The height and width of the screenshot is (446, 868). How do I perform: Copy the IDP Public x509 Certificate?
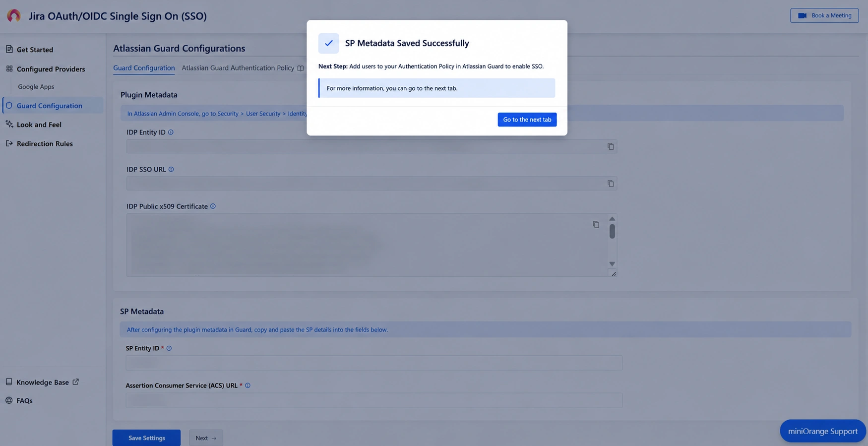(x=596, y=224)
